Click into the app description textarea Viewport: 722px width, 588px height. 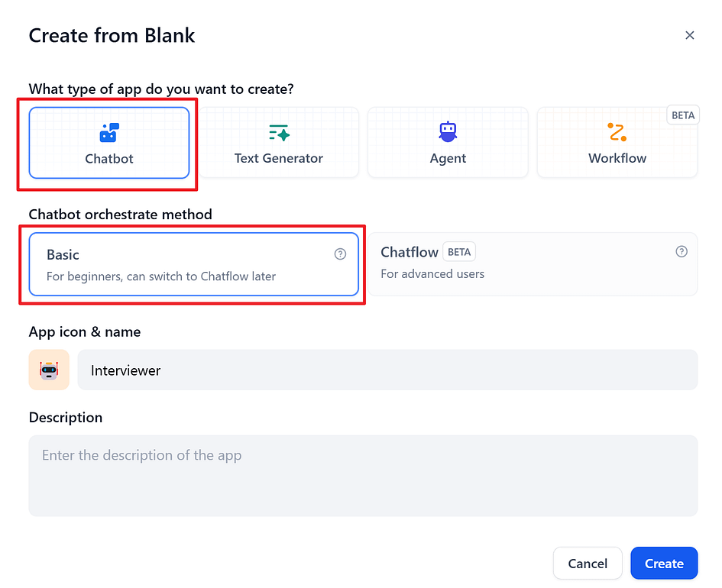pos(364,476)
